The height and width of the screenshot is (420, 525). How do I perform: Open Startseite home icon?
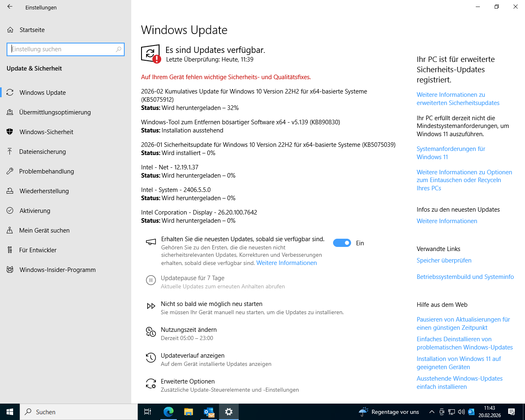[10, 30]
